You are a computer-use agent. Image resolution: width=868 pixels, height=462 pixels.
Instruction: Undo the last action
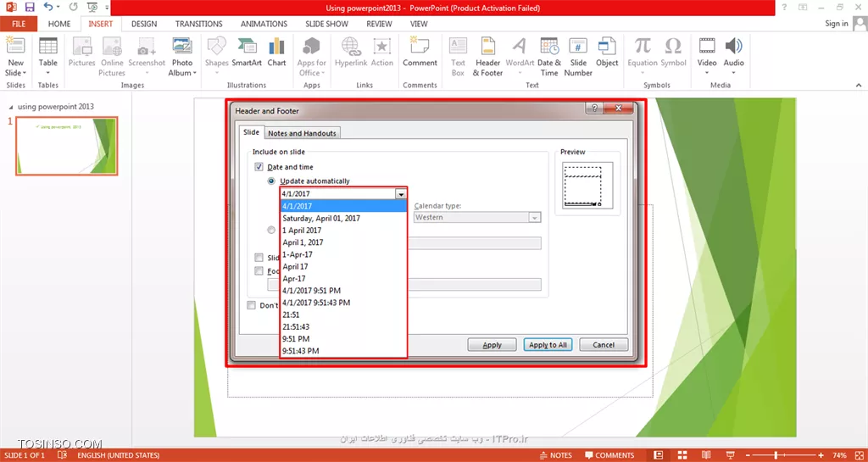pyautogui.click(x=48, y=7)
